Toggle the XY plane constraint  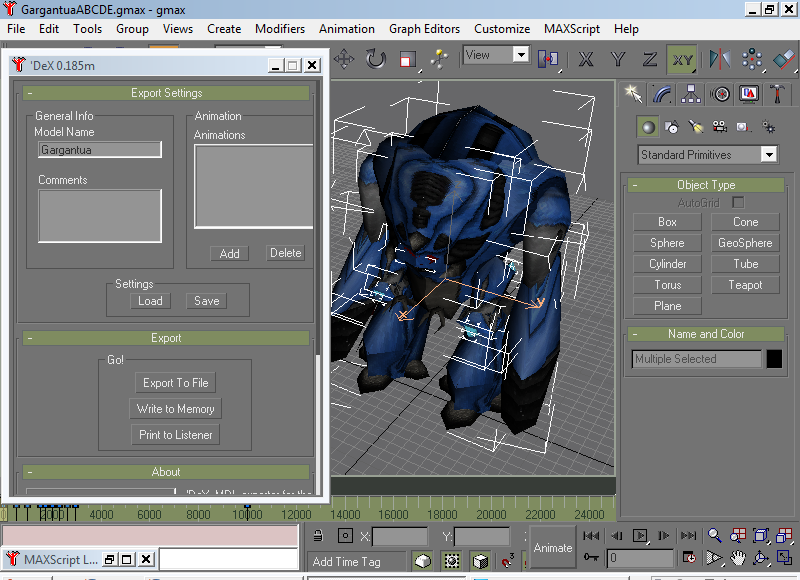click(682, 60)
